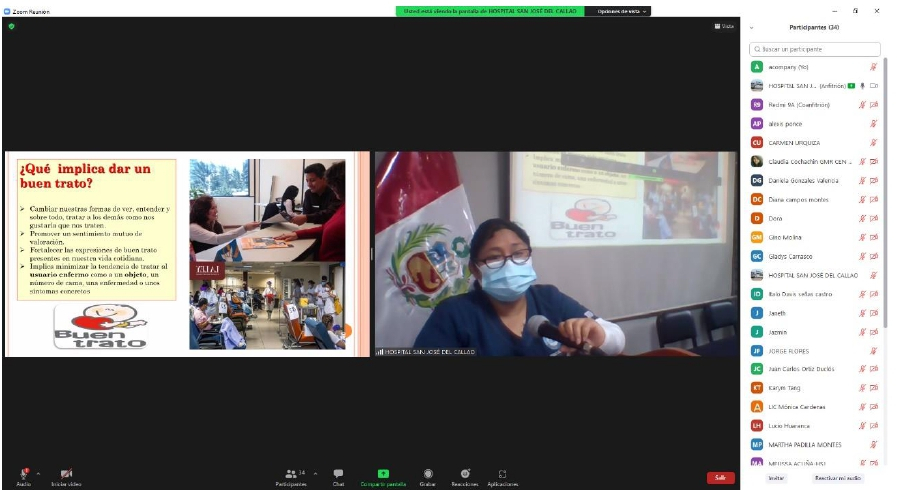This screenshot has height=490, width=897.
Task: Click the DG avatar of Daniela Gonzales
Action: coord(757,181)
